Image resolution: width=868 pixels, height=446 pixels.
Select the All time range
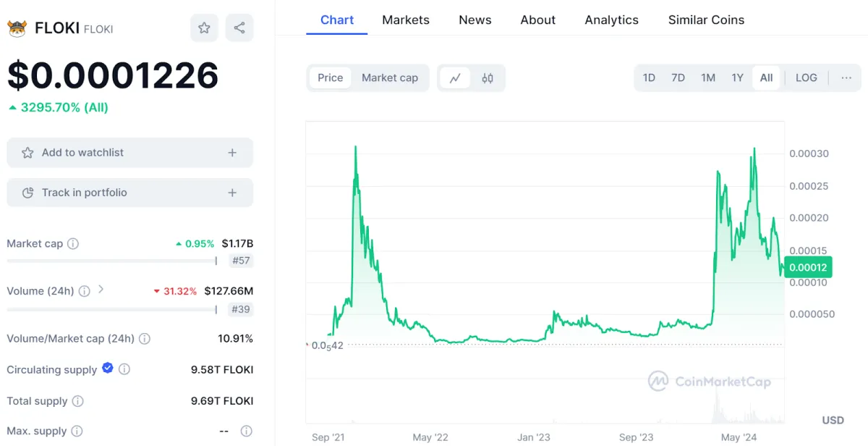pyautogui.click(x=767, y=78)
